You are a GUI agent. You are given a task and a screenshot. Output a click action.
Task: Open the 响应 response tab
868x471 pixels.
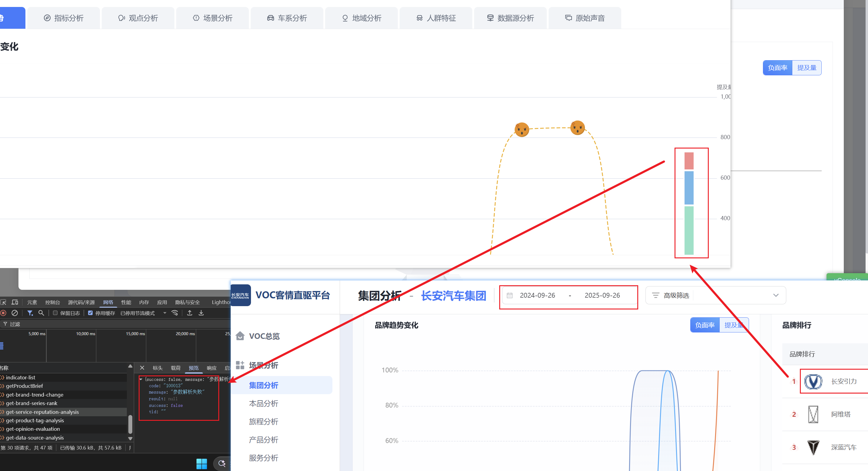(212, 368)
